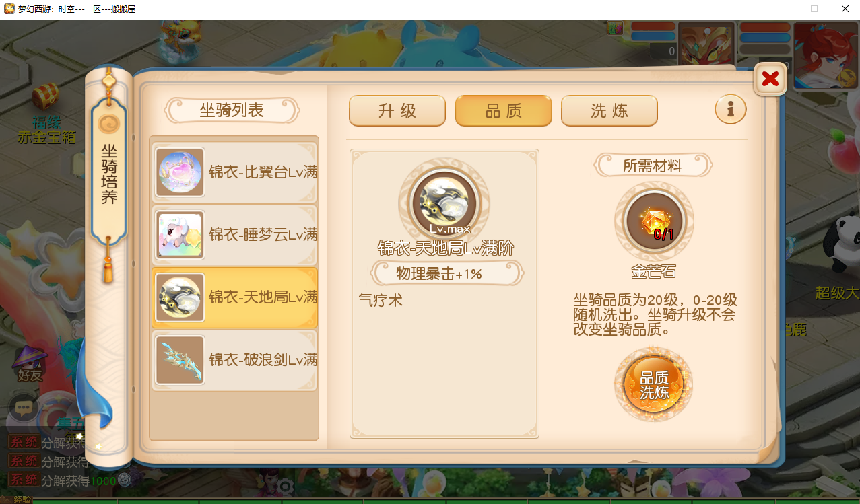Click the red X close panel button
The width and height of the screenshot is (860, 504).
click(770, 79)
